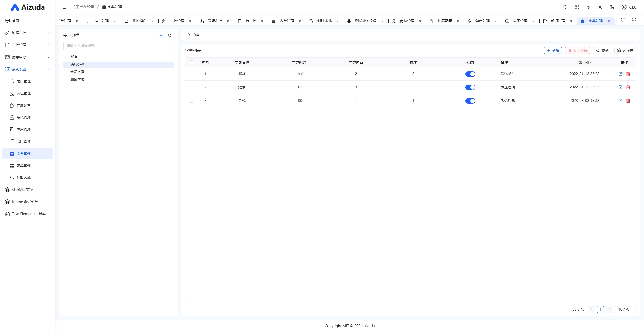The image size is (644, 332).
Task: Delete the 系统 dictionary row
Action: click(628, 101)
